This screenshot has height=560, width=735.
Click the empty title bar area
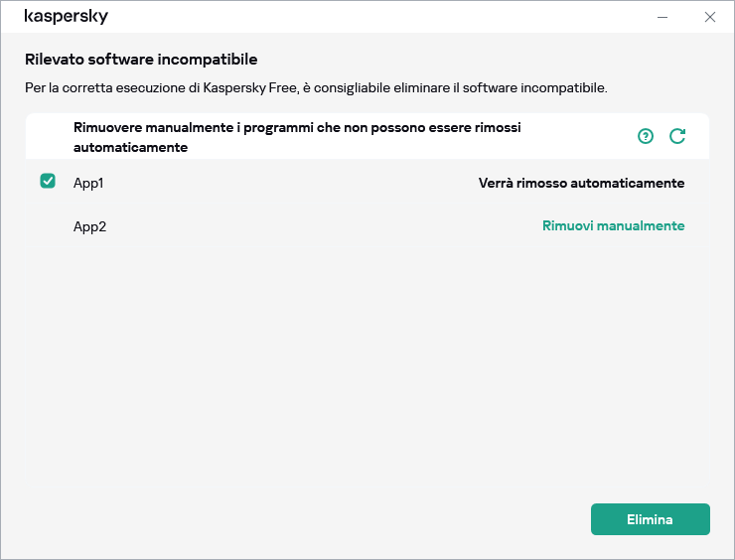click(x=377, y=17)
